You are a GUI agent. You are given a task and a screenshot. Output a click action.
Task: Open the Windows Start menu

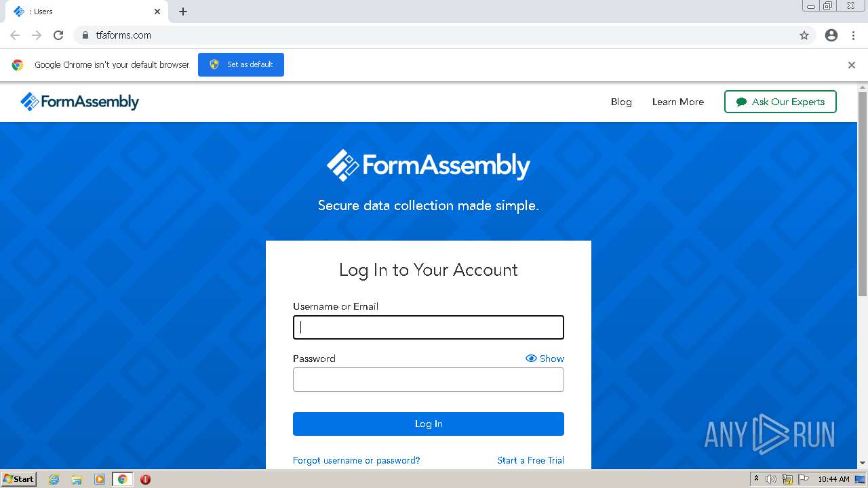click(x=18, y=479)
